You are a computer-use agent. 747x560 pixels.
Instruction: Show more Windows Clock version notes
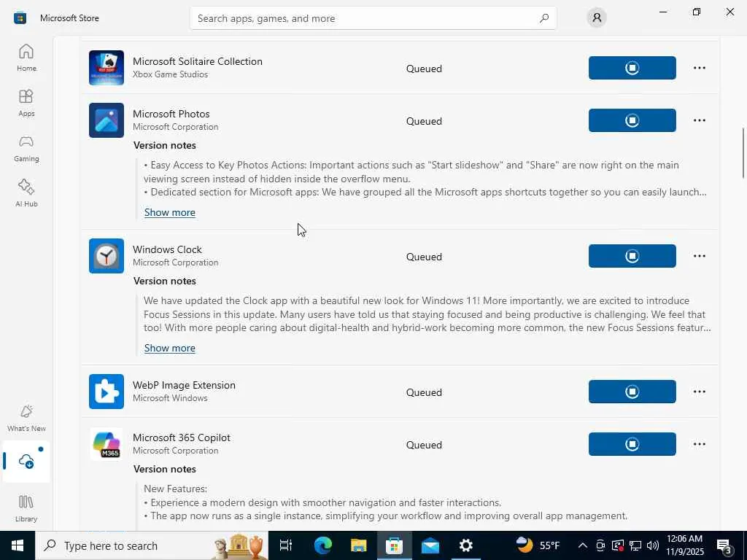tap(169, 348)
